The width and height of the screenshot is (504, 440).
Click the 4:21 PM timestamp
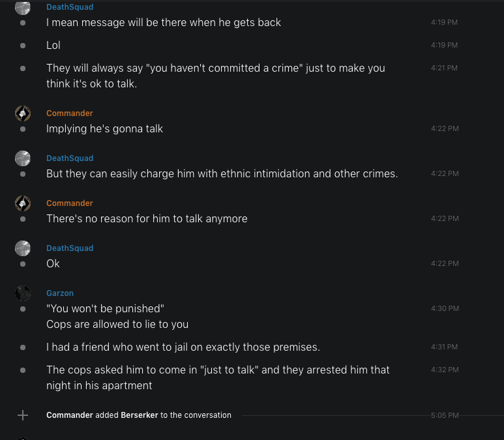point(445,68)
